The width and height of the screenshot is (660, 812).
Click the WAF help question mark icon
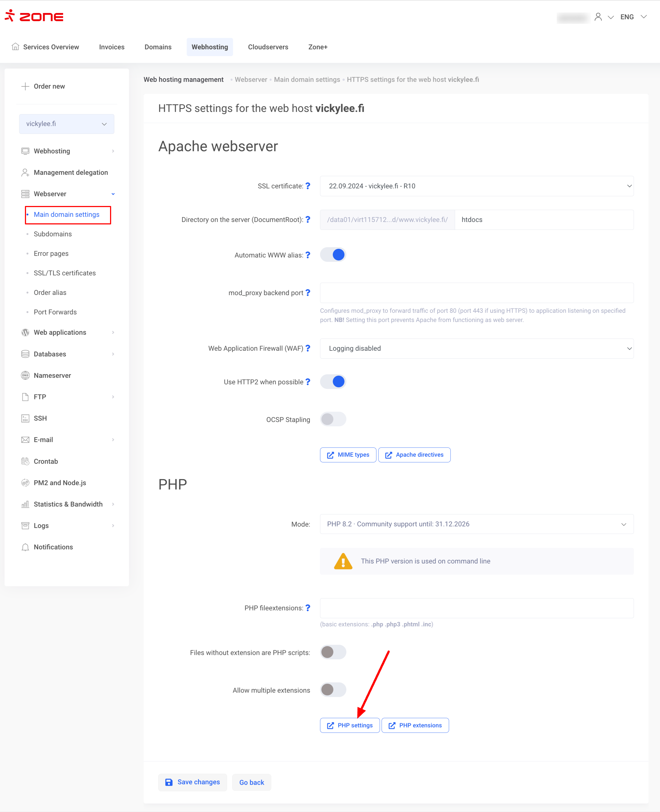click(308, 348)
